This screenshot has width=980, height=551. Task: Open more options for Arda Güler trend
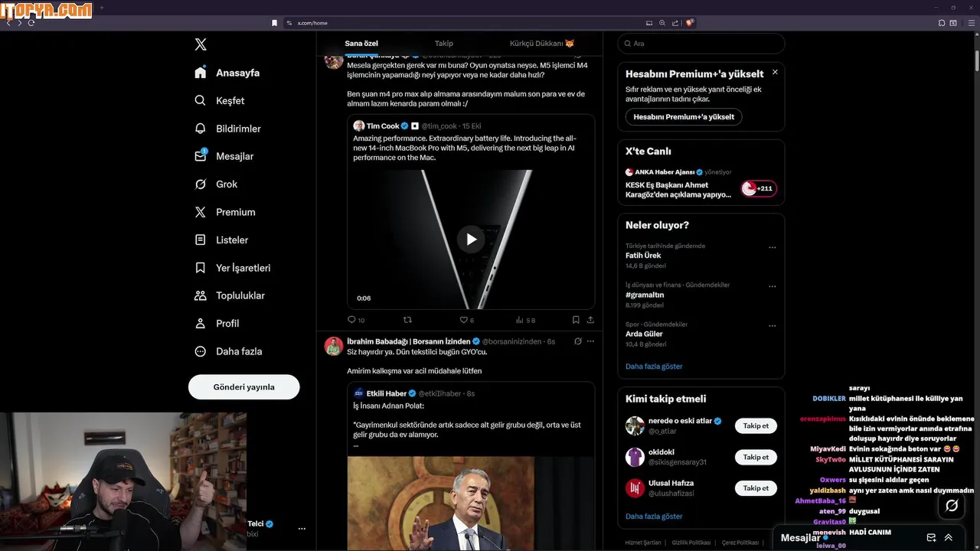click(772, 325)
